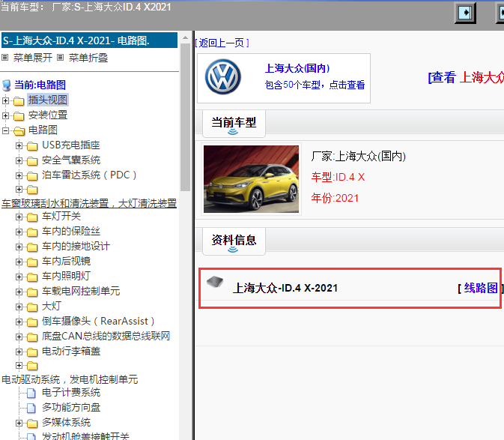
Task: Expand the 安装位置 tree node
Action: tap(5, 115)
